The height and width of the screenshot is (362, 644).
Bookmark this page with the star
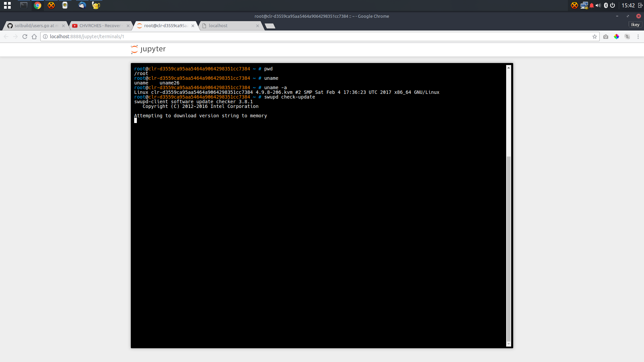coord(595,37)
